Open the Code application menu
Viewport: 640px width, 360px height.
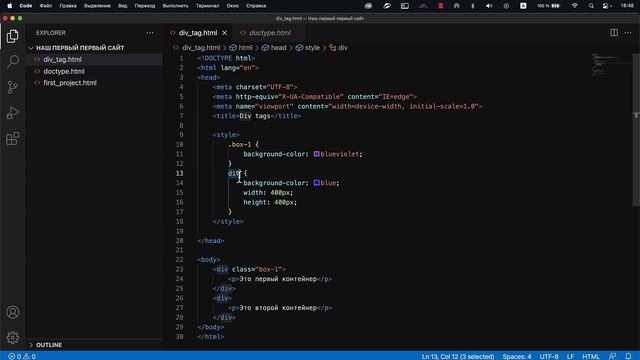click(26, 6)
